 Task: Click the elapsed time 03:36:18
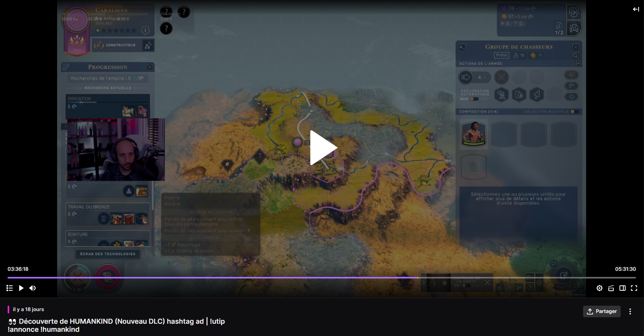[x=18, y=269]
